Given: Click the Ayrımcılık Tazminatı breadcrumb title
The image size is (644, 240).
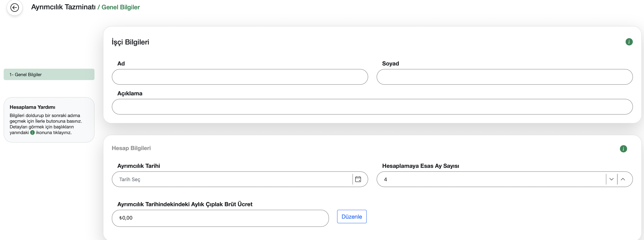Looking at the screenshot, I should [63, 7].
